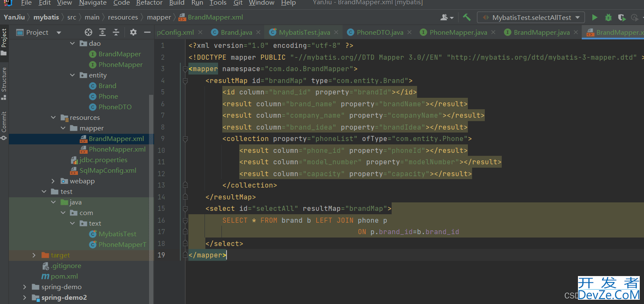Image resolution: width=644 pixels, height=304 pixels.
Task: Click the Build project hammer icon
Action: 467,17
